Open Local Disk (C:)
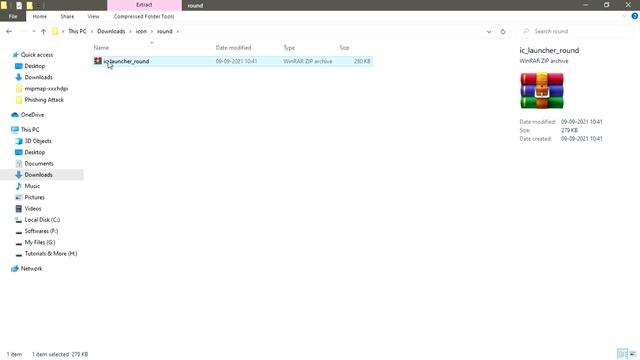This screenshot has width=640, height=360. pos(42,220)
